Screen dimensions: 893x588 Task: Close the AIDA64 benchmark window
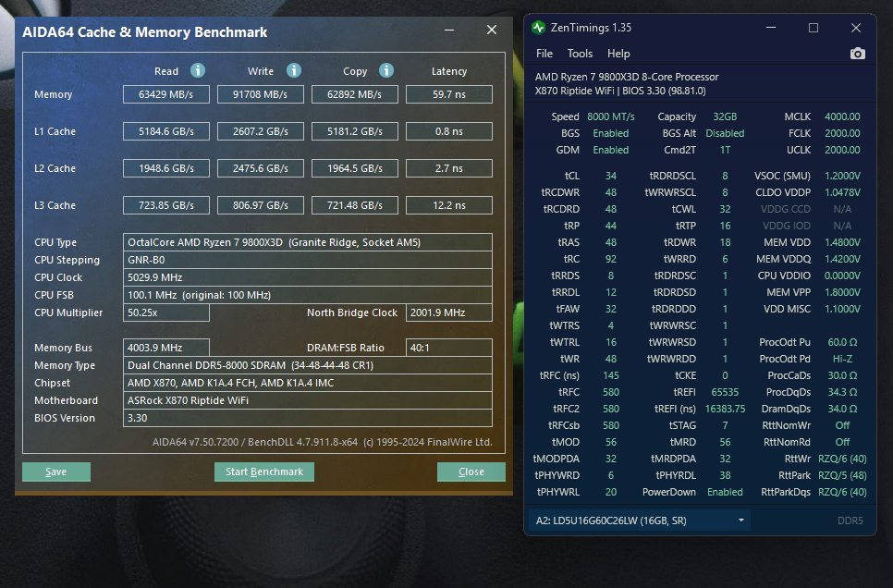491,31
